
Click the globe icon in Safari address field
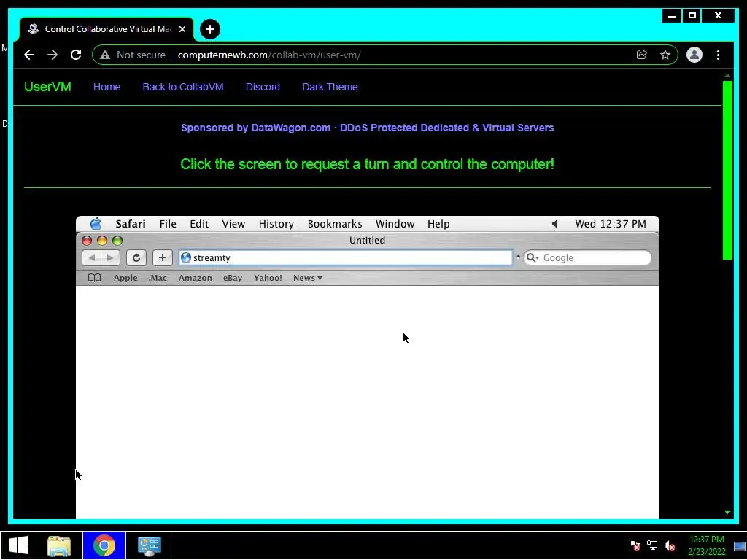tap(186, 257)
